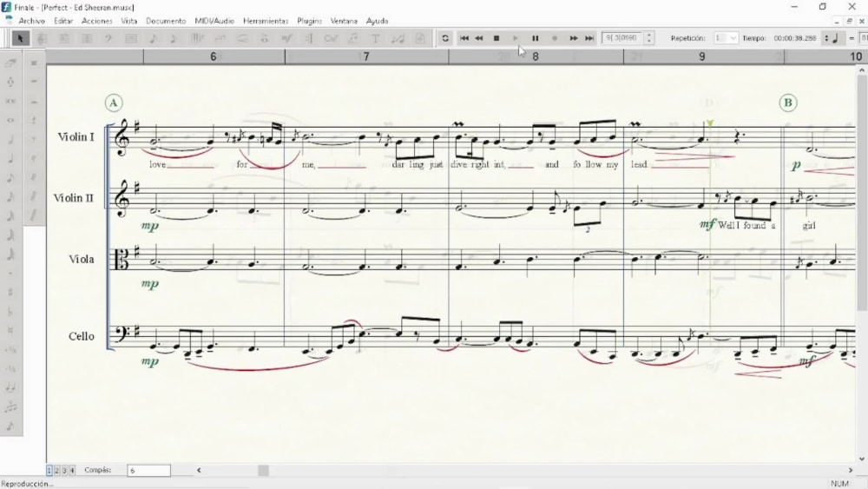
Task: Select the eighth note duration in palette
Action: pos(10,178)
